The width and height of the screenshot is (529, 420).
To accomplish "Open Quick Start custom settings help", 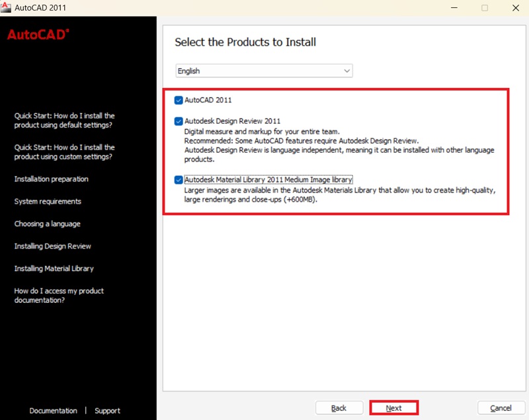I will pos(64,152).
